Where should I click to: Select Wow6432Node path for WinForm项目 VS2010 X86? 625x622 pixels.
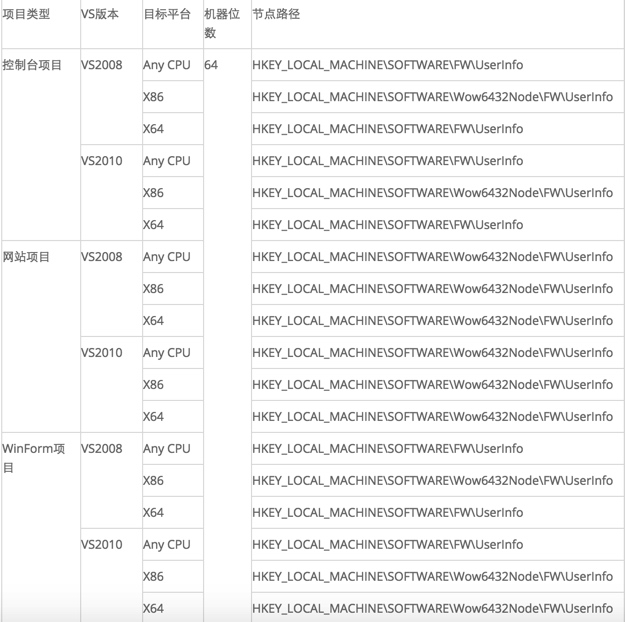point(438,576)
